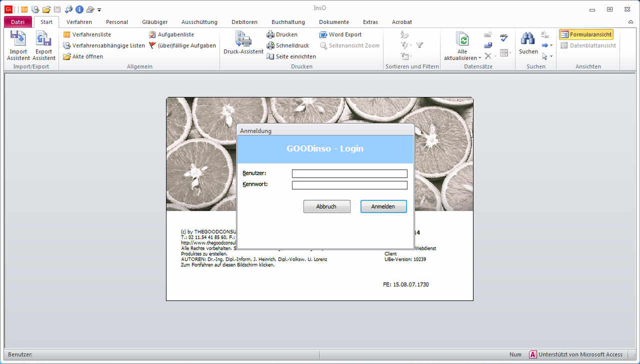Click the Gi application icon in title bar
This screenshot has width=640, height=364.
click(8, 9)
